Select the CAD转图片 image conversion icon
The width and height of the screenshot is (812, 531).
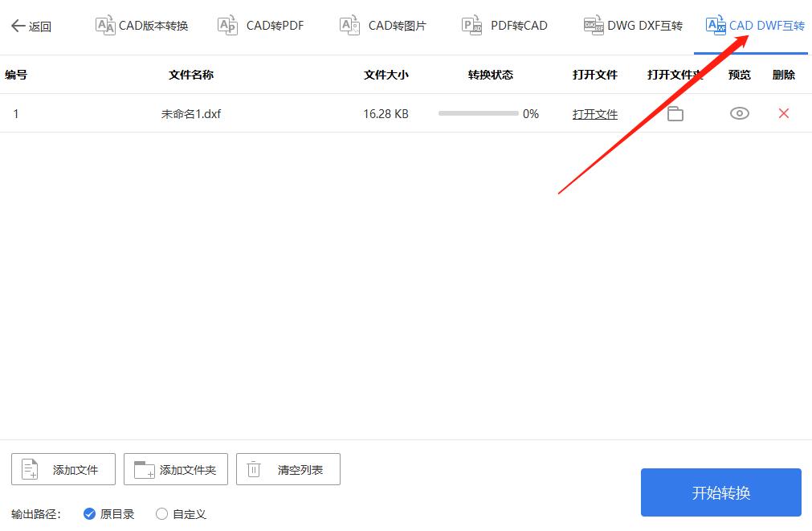[x=349, y=24]
